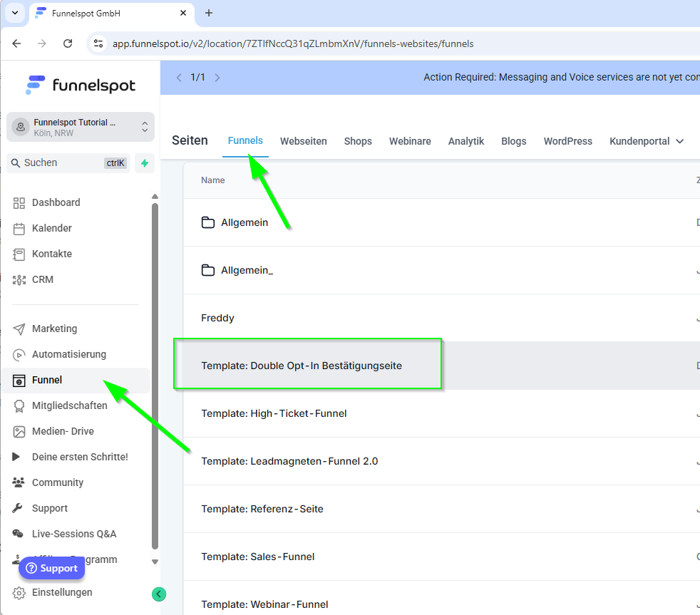Open Template: High-Ticket-Funnel

tap(274, 413)
